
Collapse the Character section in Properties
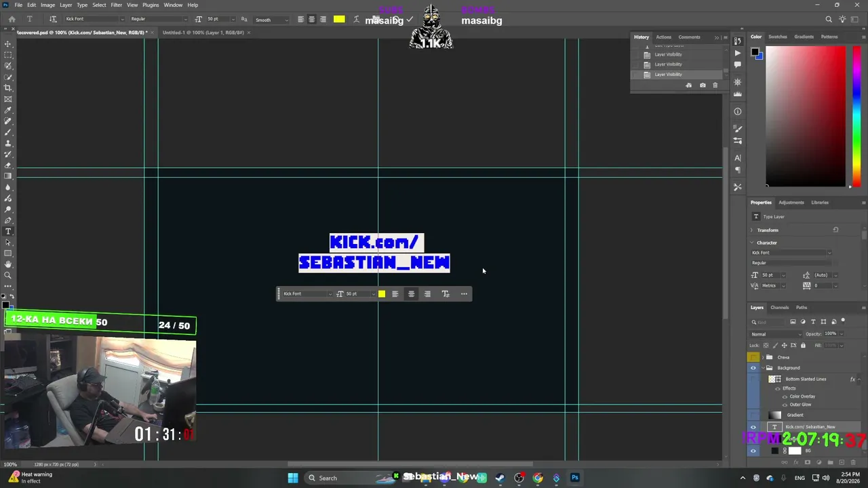pos(752,243)
